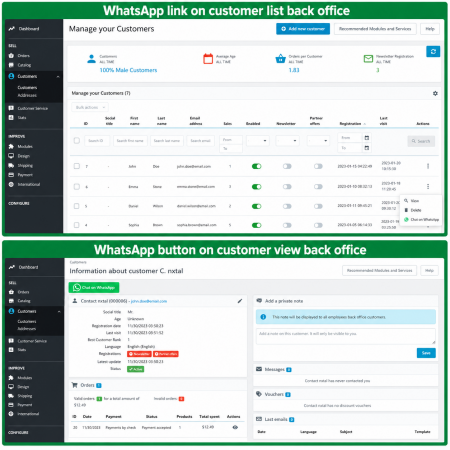This screenshot has width=450, height=450.
Task: Click private note textarea on customer view
Action: coord(346,336)
